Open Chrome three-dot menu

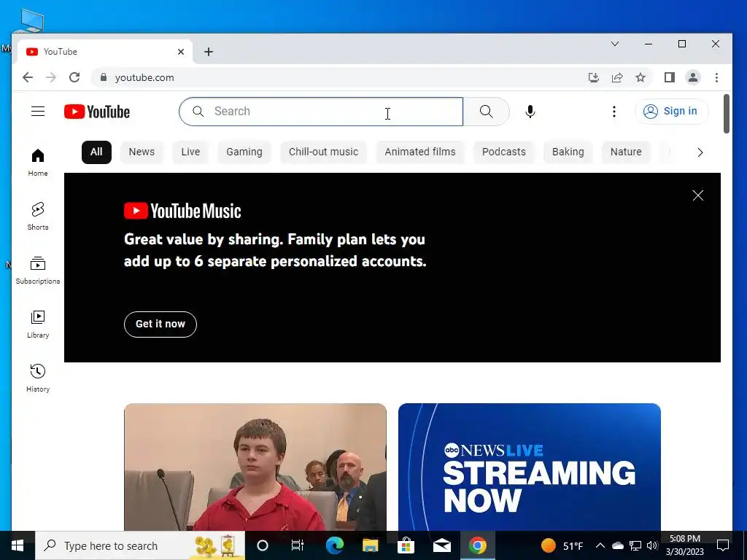click(x=716, y=77)
